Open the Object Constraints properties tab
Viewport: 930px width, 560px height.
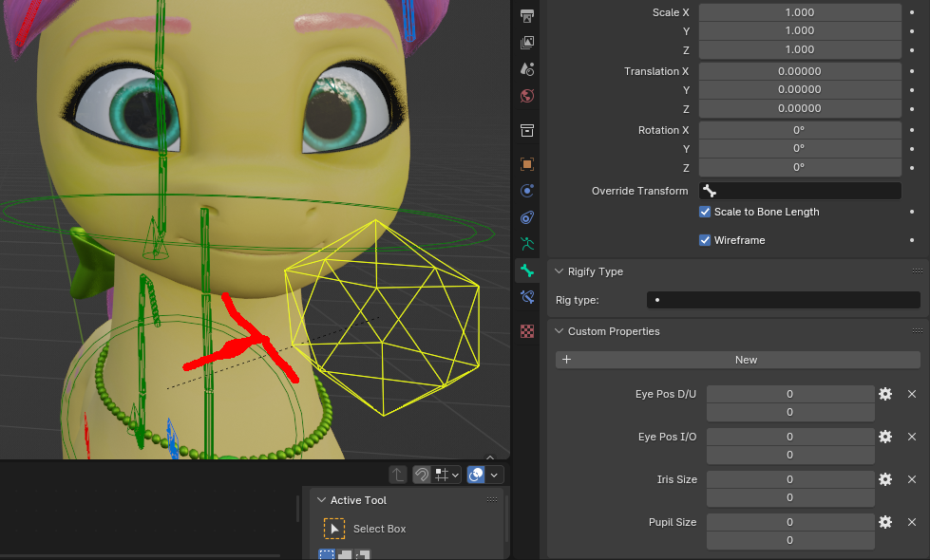click(526, 217)
